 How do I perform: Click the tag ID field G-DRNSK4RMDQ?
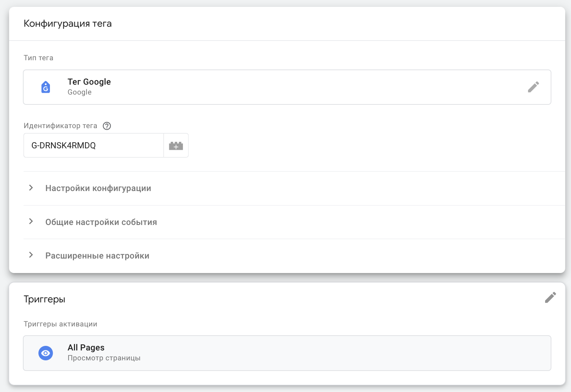[94, 145]
